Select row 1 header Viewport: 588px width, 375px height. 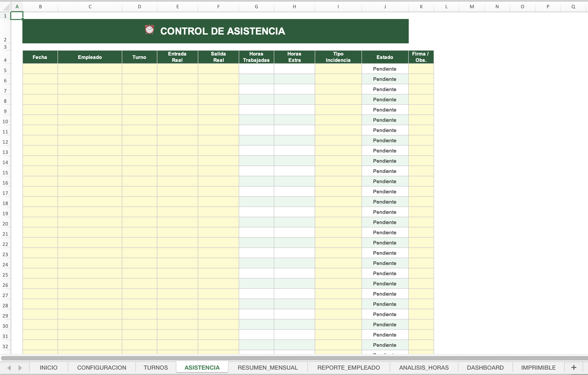point(5,16)
